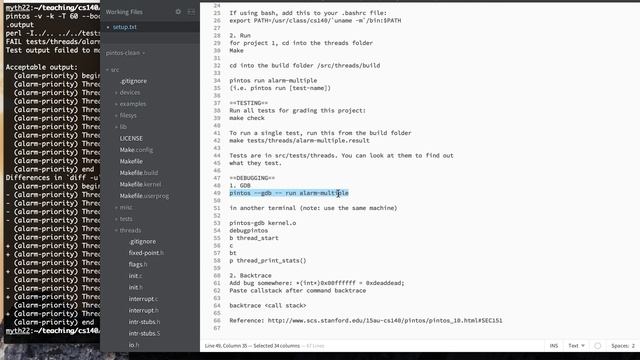
Task: Click the Stanford pintos reference URL
Action: (385, 320)
